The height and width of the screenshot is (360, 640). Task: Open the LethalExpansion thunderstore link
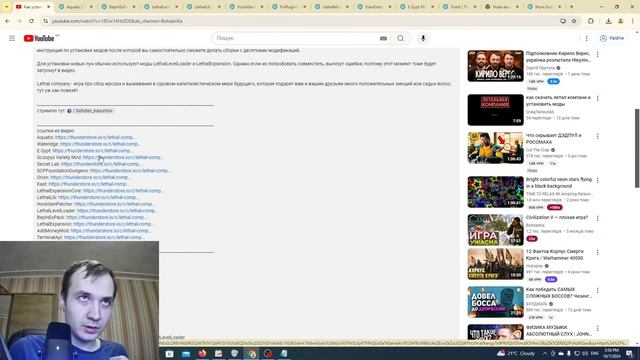click(x=113, y=224)
